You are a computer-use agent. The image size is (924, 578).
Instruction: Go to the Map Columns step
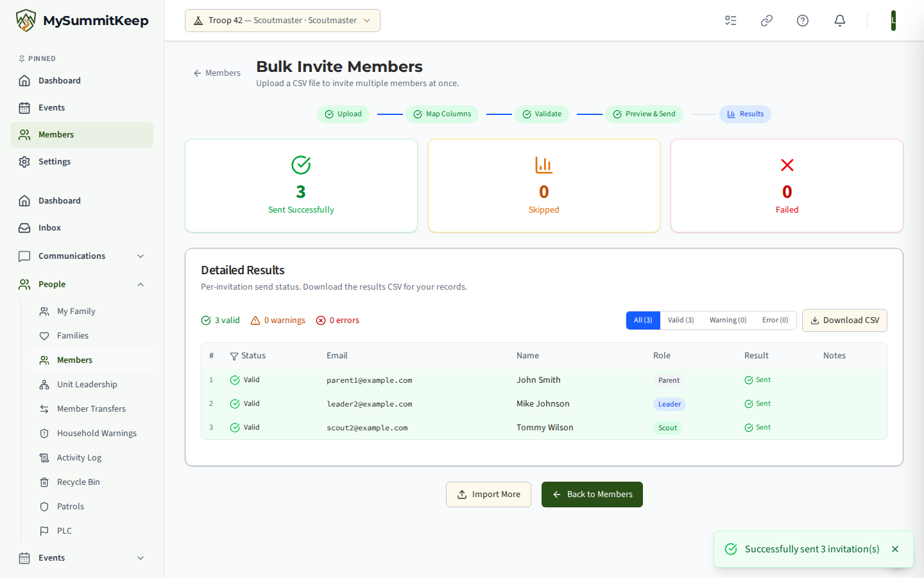[x=442, y=114]
